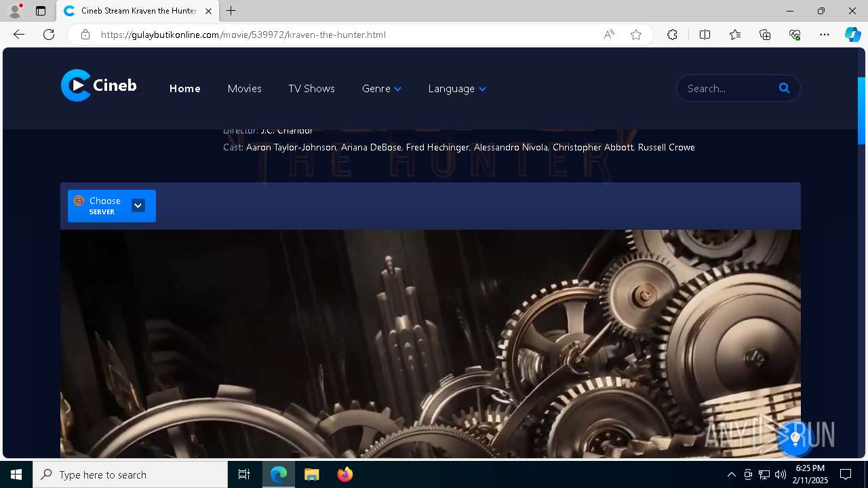Toggle Split screen view
Viewport: 868px width, 488px height.
coord(705,35)
